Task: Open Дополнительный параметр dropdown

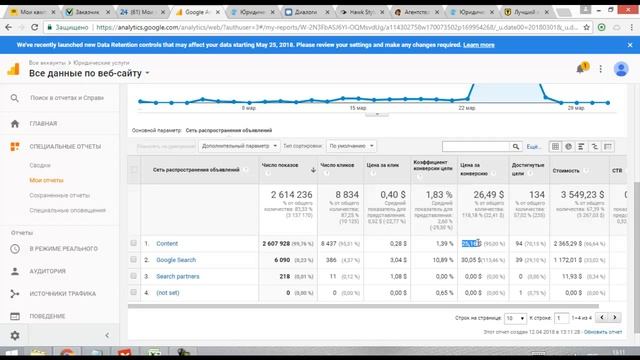Action: pyautogui.click(x=239, y=146)
